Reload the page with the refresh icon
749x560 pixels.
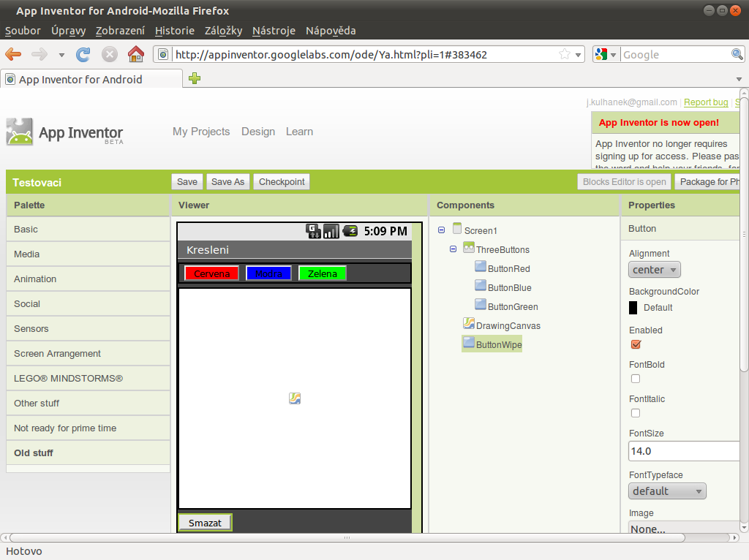pos(83,54)
